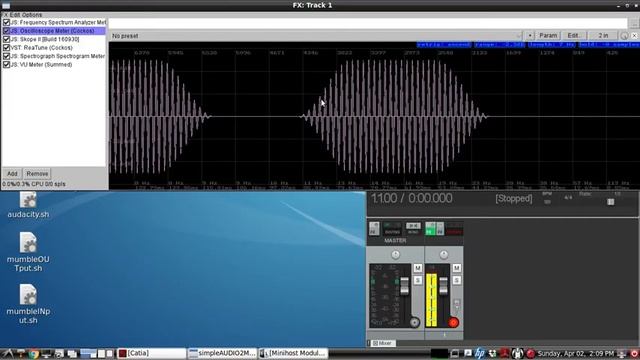This screenshot has height=360, width=640.
Task: Click the oscilloscope retrig setting link
Action: (444, 44)
